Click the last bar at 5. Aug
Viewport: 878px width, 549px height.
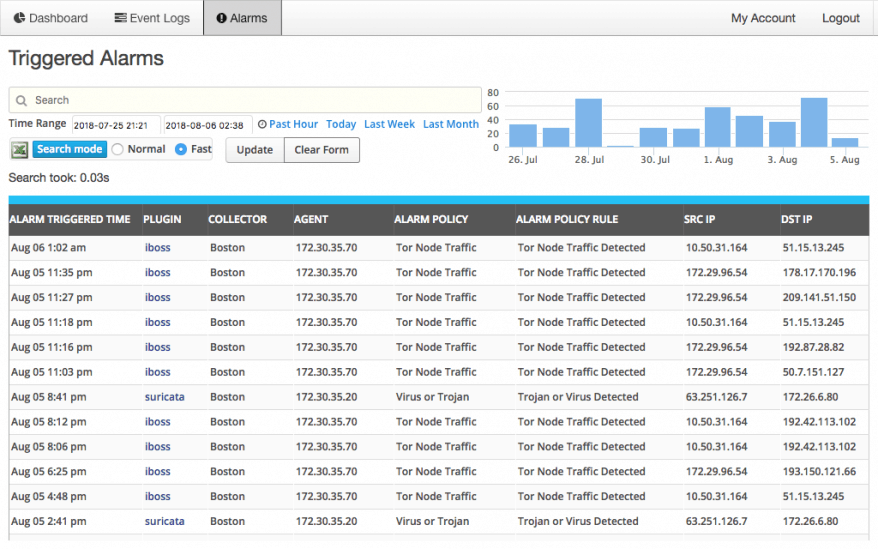pos(845,143)
